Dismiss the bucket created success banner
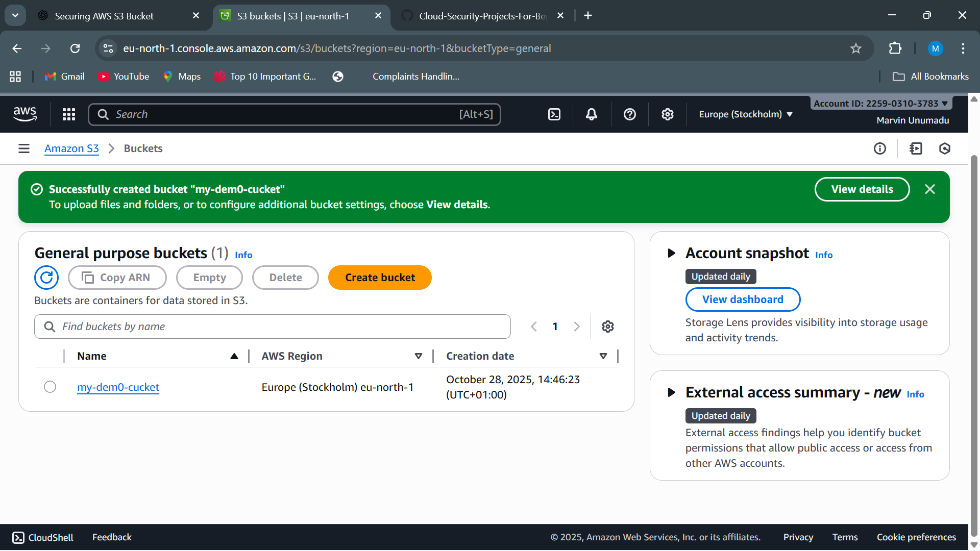980x551 pixels. pos(930,189)
